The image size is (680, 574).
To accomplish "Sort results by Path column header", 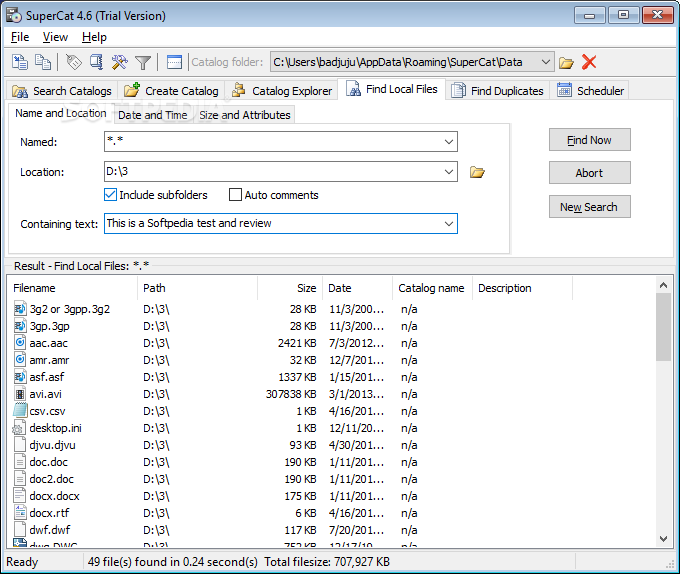I will tap(197, 288).
